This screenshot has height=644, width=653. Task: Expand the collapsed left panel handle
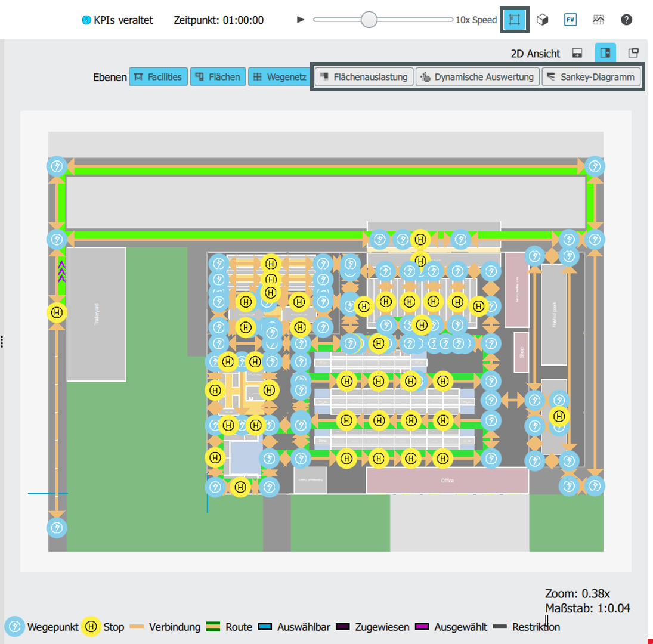pos(2,342)
